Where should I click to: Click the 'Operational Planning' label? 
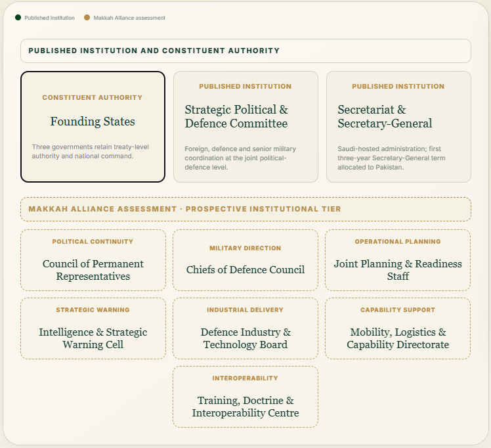point(398,242)
